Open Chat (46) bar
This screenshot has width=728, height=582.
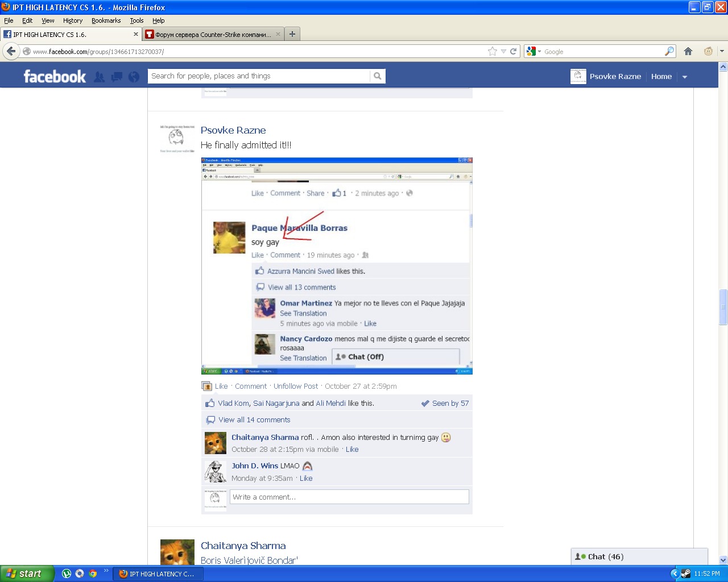click(x=639, y=556)
